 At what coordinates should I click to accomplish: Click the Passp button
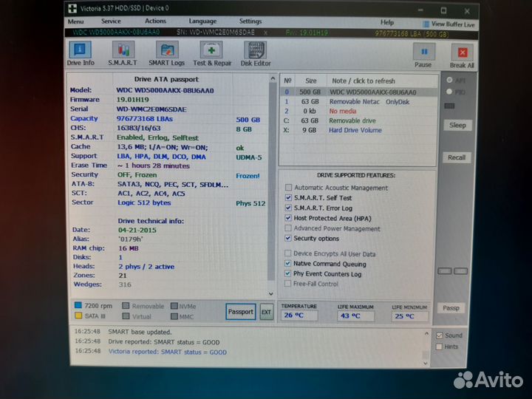[x=451, y=308]
